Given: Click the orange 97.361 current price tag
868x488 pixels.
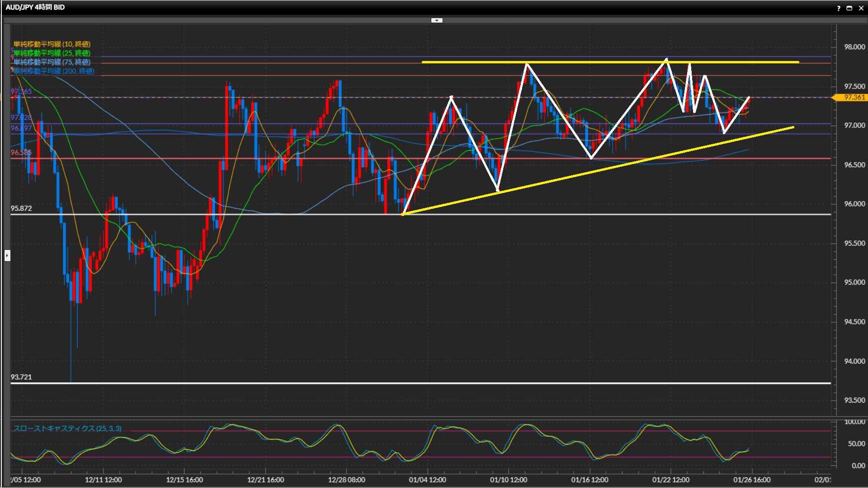Looking at the screenshot, I should [x=853, y=97].
